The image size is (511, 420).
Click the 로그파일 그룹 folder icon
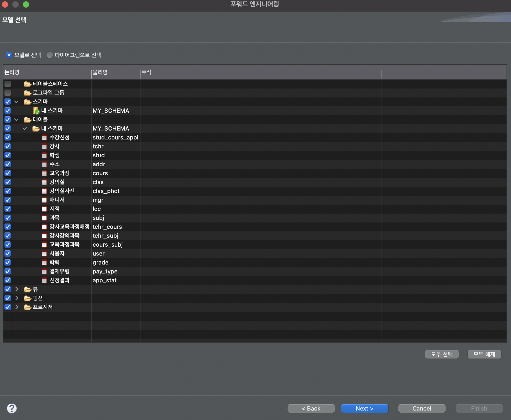pos(28,93)
